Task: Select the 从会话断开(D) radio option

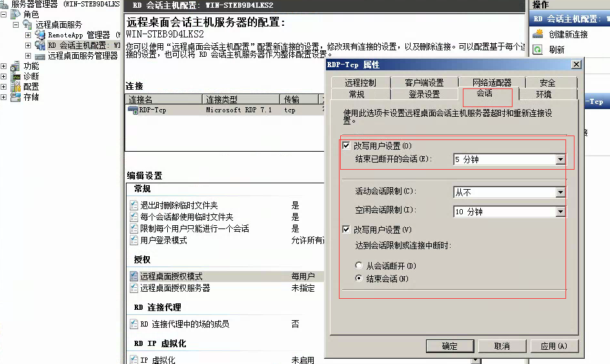Action: pos(359,265)
